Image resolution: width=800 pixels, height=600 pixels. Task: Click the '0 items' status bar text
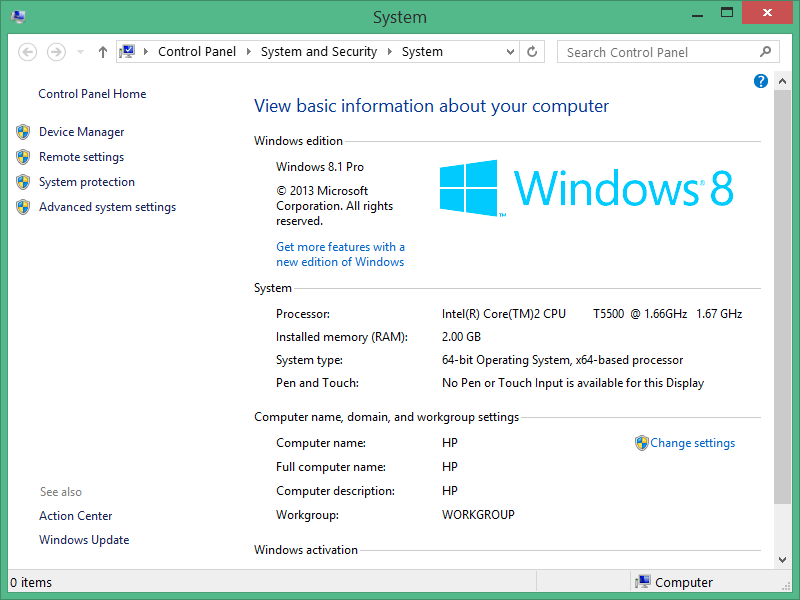[x=31, y=582]
